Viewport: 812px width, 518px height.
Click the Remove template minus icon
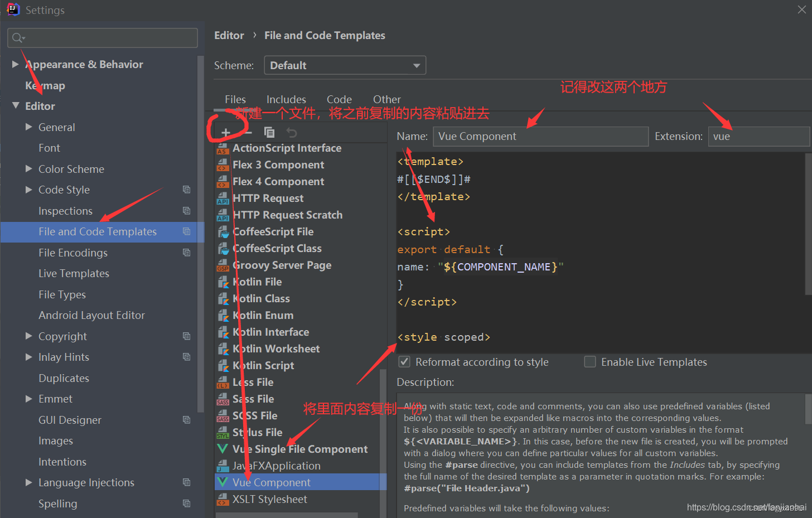click(248, 133)
